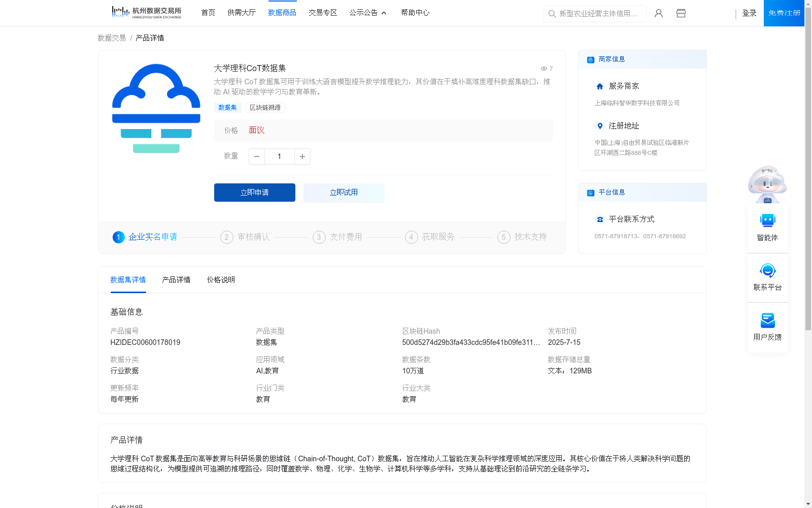Click the 平台信息 panel icon
Screen dimensions: 812x508
590,193
